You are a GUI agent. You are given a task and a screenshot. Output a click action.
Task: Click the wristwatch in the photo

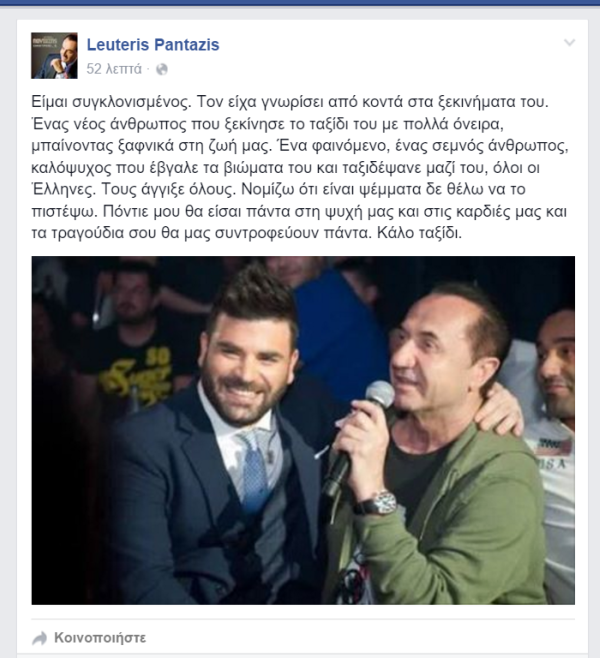376,503
